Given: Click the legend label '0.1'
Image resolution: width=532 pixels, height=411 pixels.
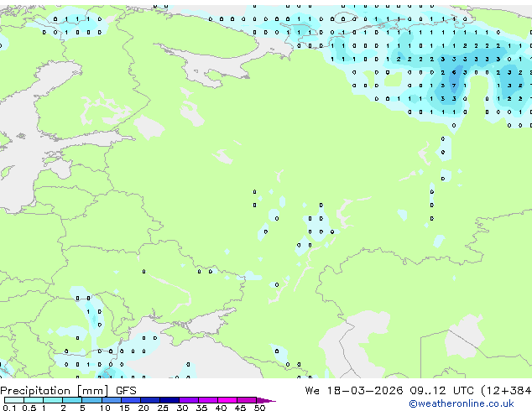Looking at the screenshot, I should (x=9, y=408).
